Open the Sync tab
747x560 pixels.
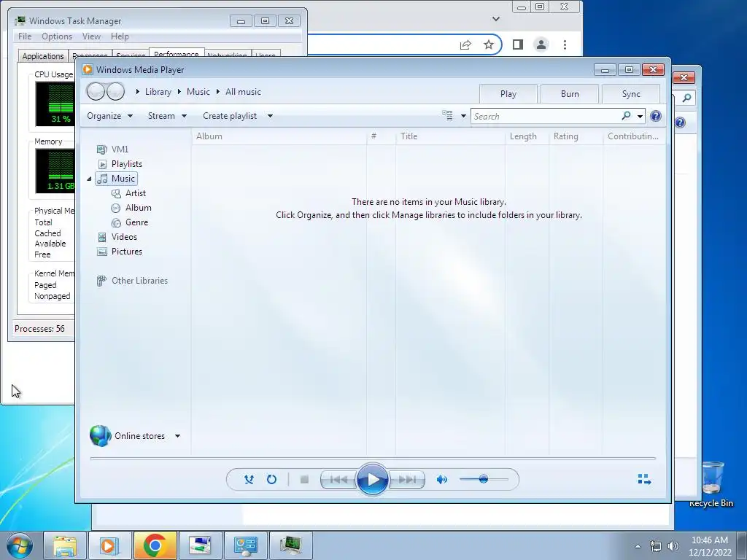click(x=631, y=94)
